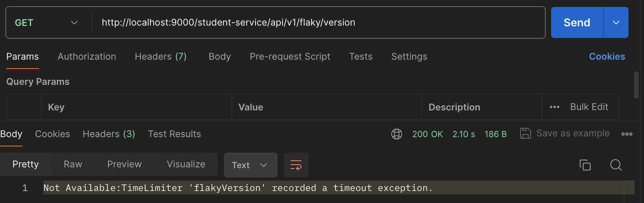
Task: Open the Pre-request Script tab
Action: [x=290, y=57]
